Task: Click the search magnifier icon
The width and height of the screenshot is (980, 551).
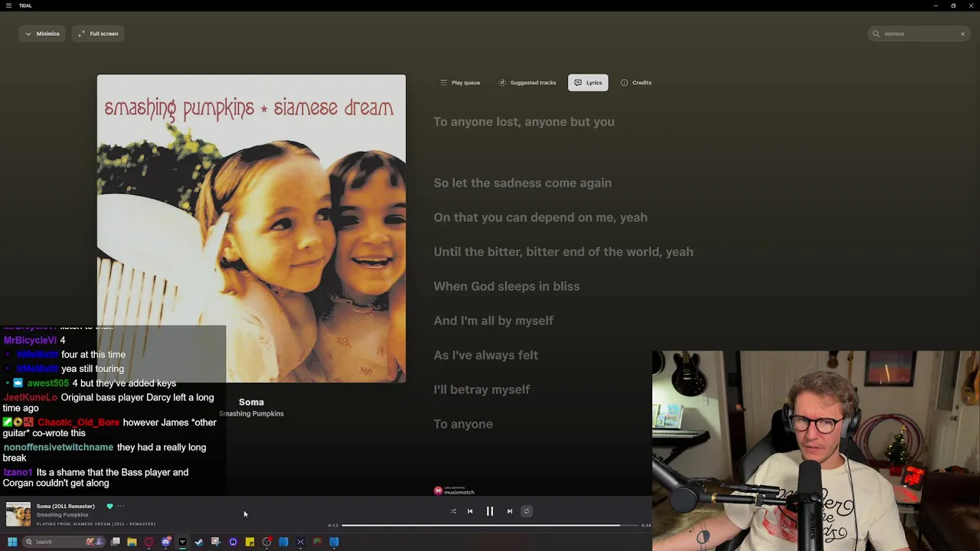Action: [877, 34]
